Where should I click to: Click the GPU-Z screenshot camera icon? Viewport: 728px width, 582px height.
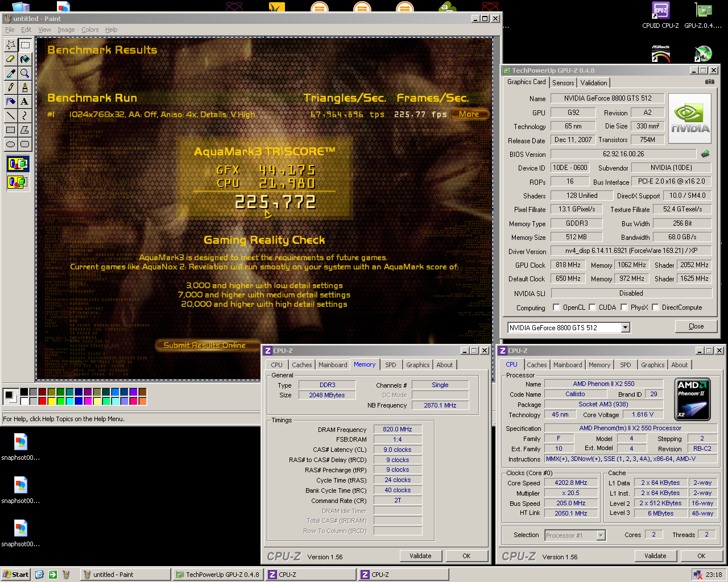point(709,82)
